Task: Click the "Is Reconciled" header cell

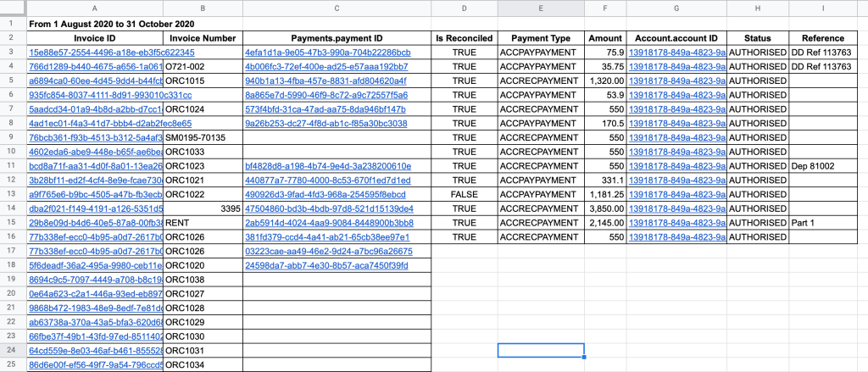Action: (465, 38)
